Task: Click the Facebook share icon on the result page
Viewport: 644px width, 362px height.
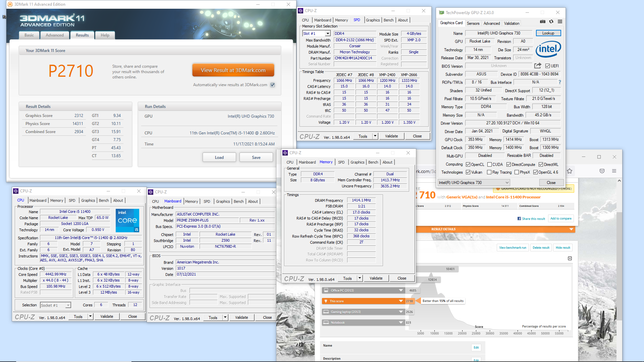Action: tap(519, 219)
